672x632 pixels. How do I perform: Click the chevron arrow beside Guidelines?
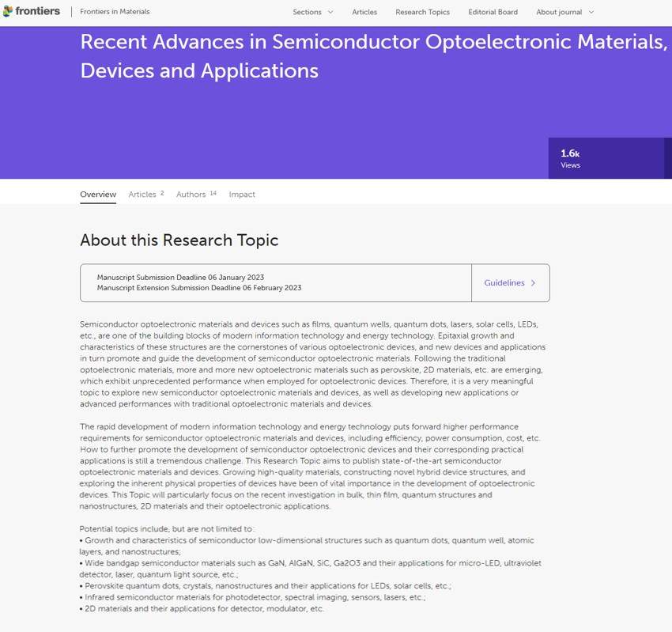(x=534, y=283)
